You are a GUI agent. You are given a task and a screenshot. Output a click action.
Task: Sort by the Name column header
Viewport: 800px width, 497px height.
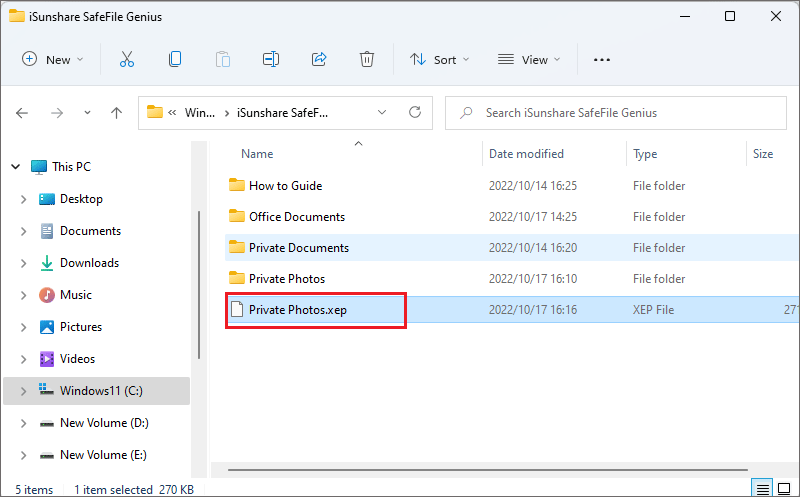coord(257,154)
